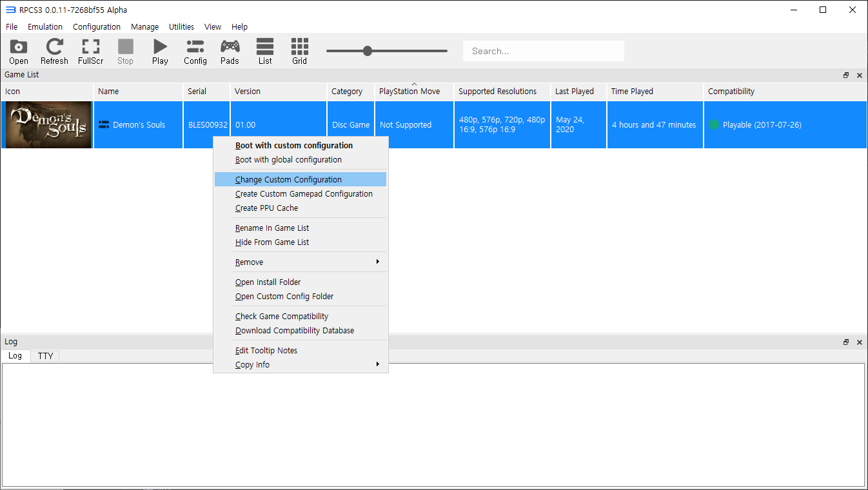Image resolution: width=868 pixels, height=490 pixels.
Task: Sort by Compatibility column header
Action: click(x=785, y=92)
